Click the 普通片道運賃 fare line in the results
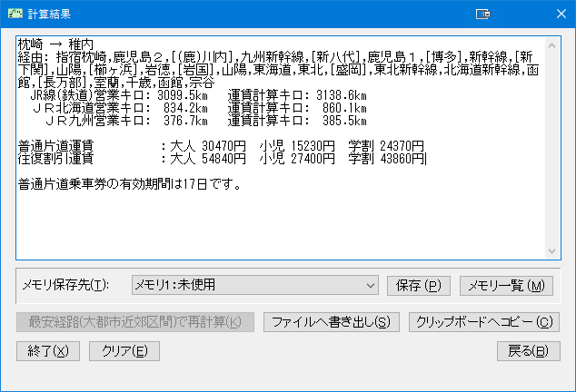Screen dimensions: 576x392 pos(218,145)
